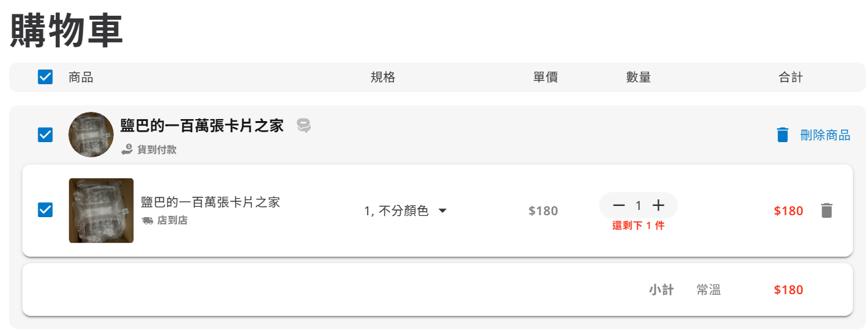Viewport: 868px width, 331px height.
Task: Click the chat bubble icon beside shop name
Action: [303, 126]
